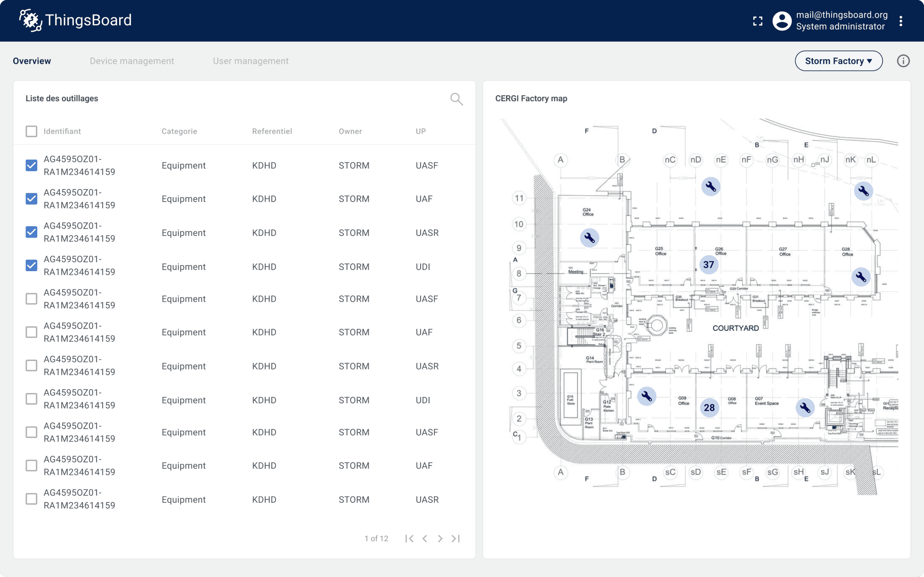The width and height of the screenshot is (924, 577).
Task: Select all rows with the header checkbox
Action: tap(31, 131)
